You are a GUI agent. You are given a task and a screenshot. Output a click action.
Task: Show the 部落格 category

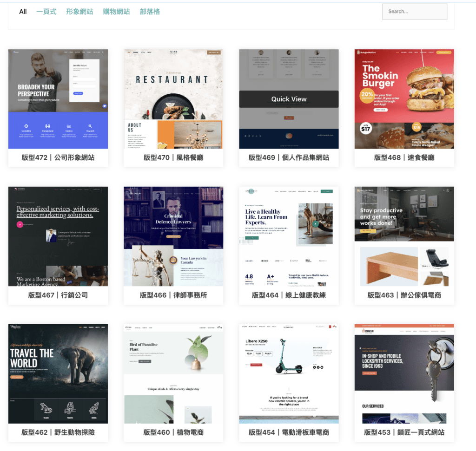point(150,12)
